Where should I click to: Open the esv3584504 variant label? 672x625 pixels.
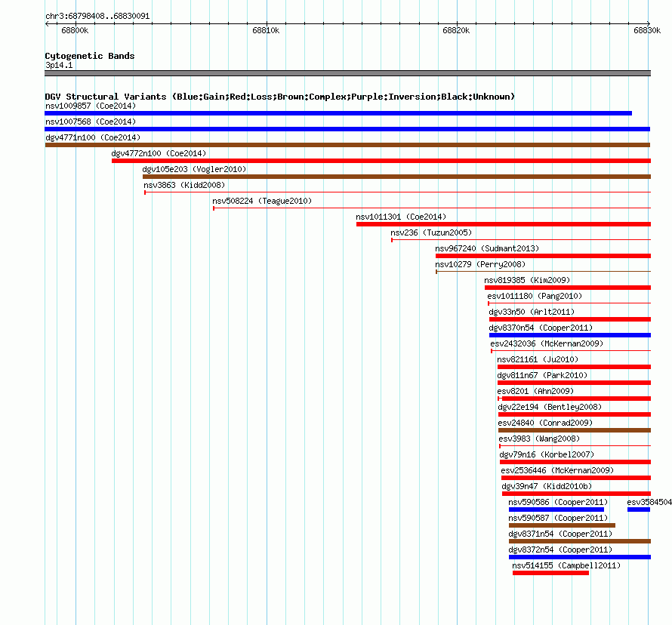pos(649,502)
